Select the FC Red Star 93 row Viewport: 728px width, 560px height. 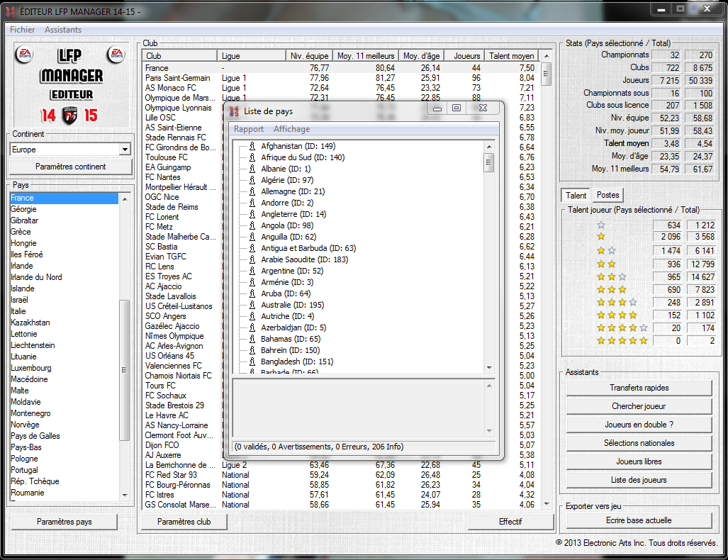[341, 475]
